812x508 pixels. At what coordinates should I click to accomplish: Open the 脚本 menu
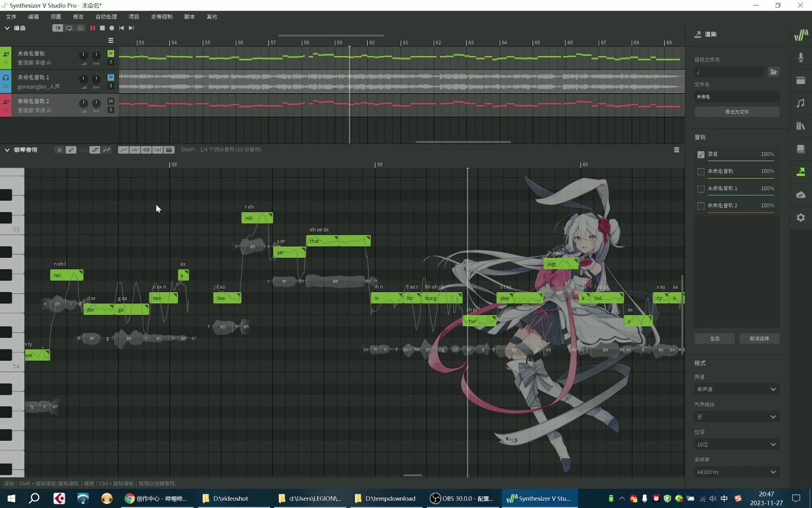pyautogui.click(x=189, y=17)
